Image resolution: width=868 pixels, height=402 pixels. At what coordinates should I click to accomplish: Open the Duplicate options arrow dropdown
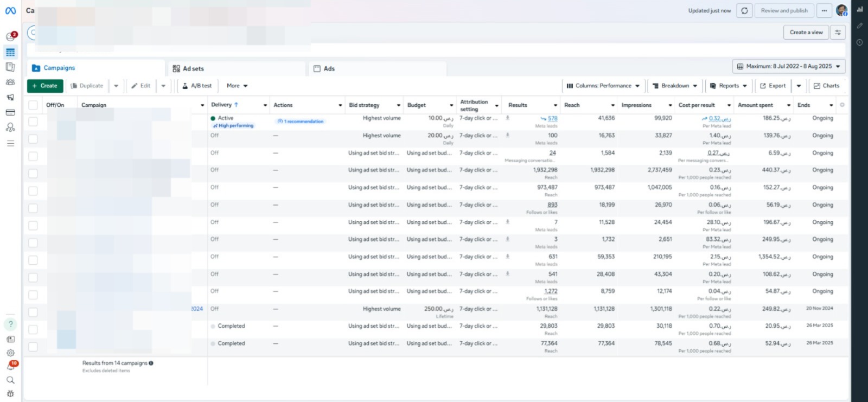(116, 86)
